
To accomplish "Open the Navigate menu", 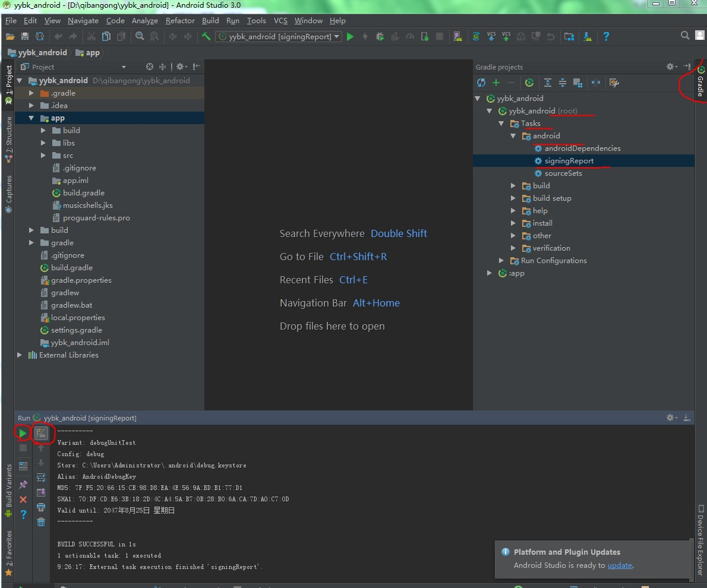I will click(x=83, y=21).
